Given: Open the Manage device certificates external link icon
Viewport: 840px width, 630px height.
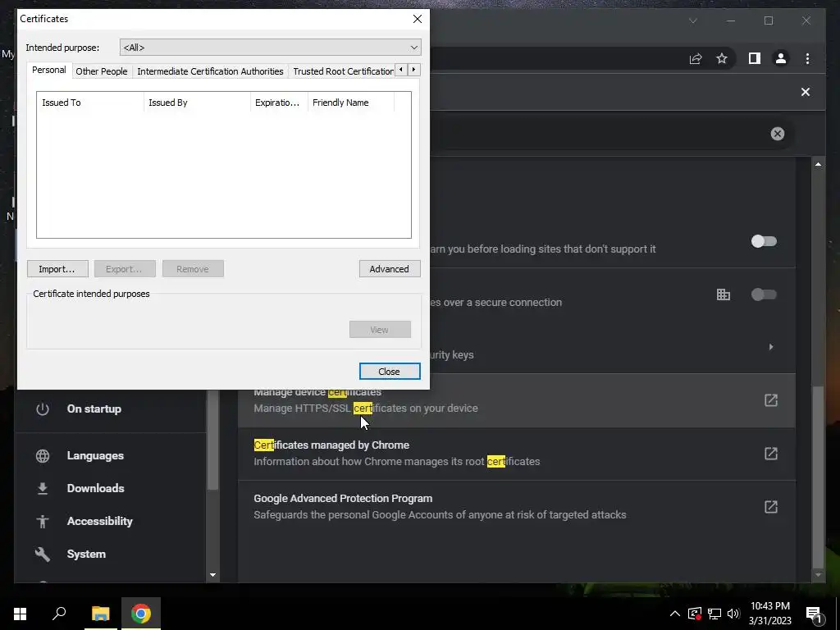Looking at the screenshot, I should pyautogui.click(x=770, y=400).
